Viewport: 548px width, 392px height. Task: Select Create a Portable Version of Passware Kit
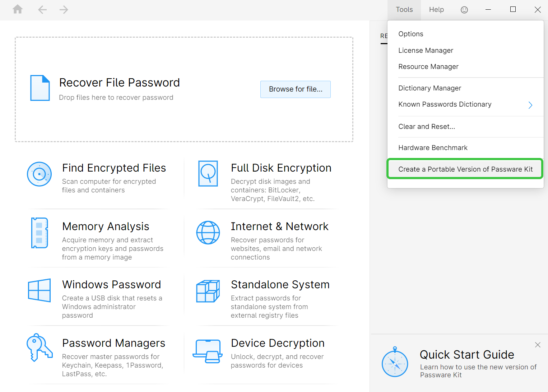(x=466, y=169)
